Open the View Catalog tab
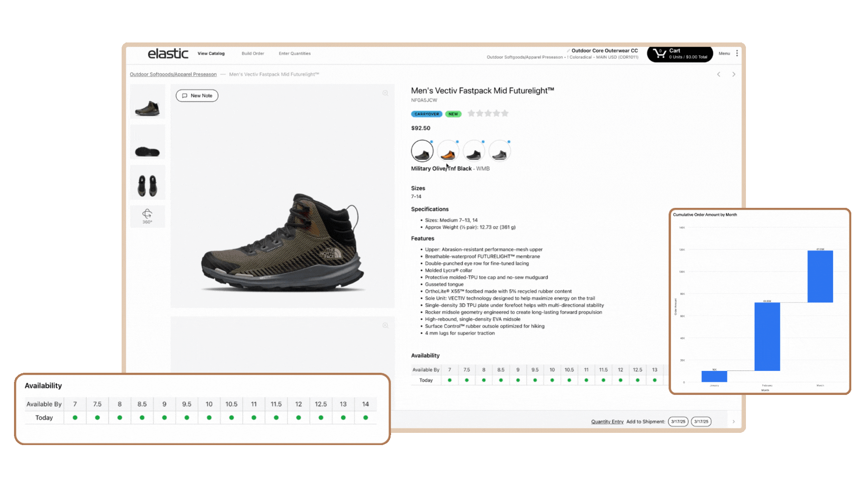 pyautogui.click(x=211, y=53)
